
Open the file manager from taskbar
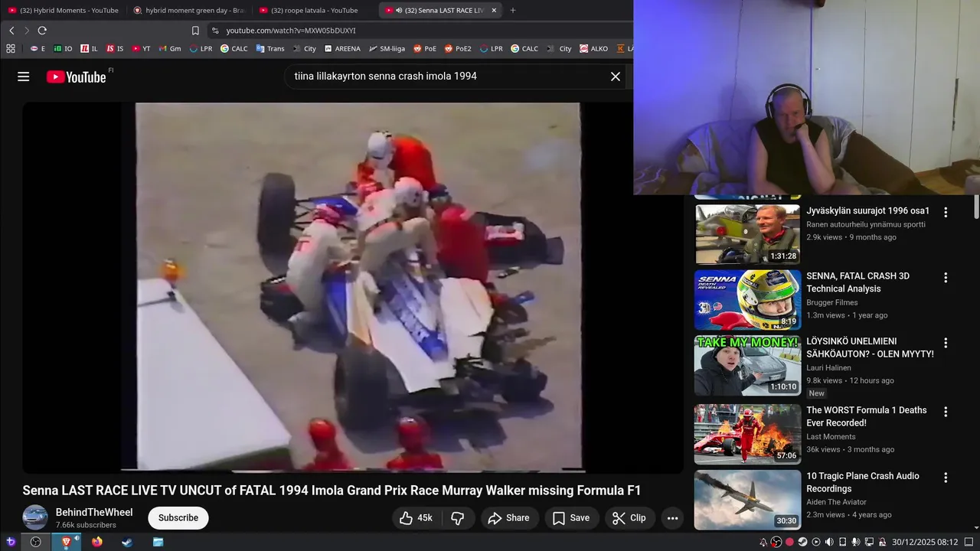(158, 542)
